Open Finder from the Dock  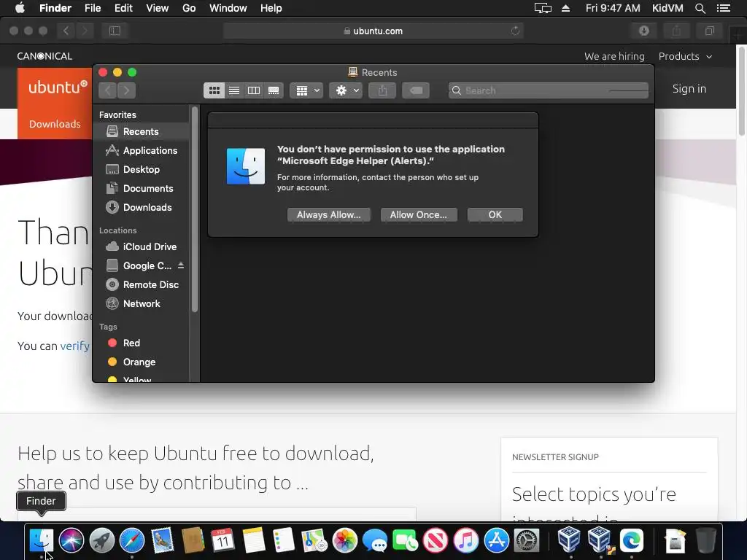tap(42, 540)
